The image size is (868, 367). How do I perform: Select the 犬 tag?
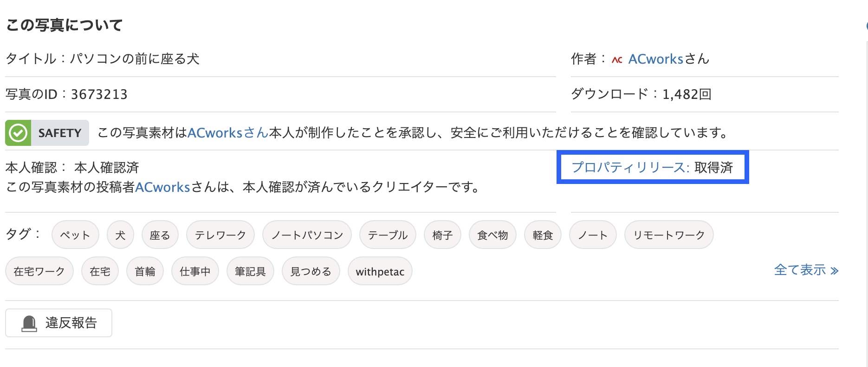pyautogui.click(x=120, y=235)
